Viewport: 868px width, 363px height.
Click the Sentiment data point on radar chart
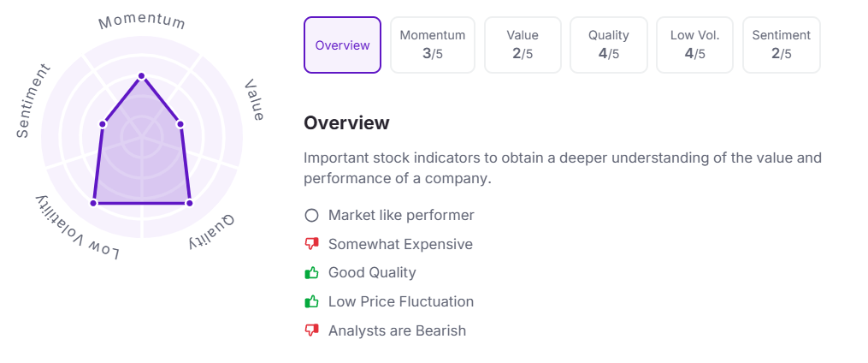[x=103, y=124]
